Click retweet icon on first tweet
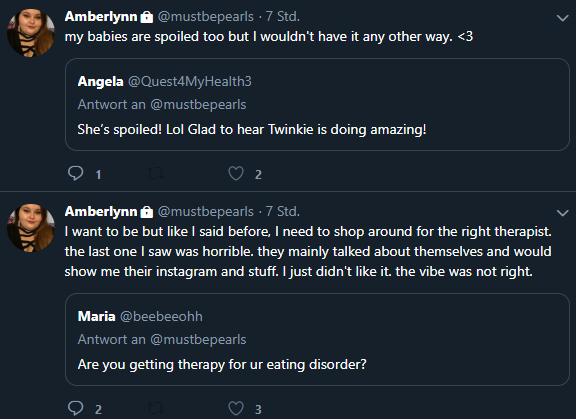The image size is (576, 419). point(155,173)
